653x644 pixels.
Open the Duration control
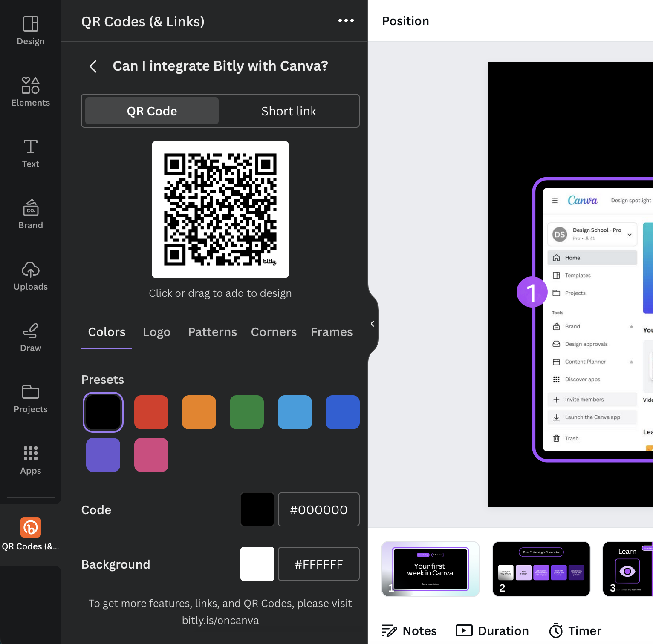(x=492, y=631)
